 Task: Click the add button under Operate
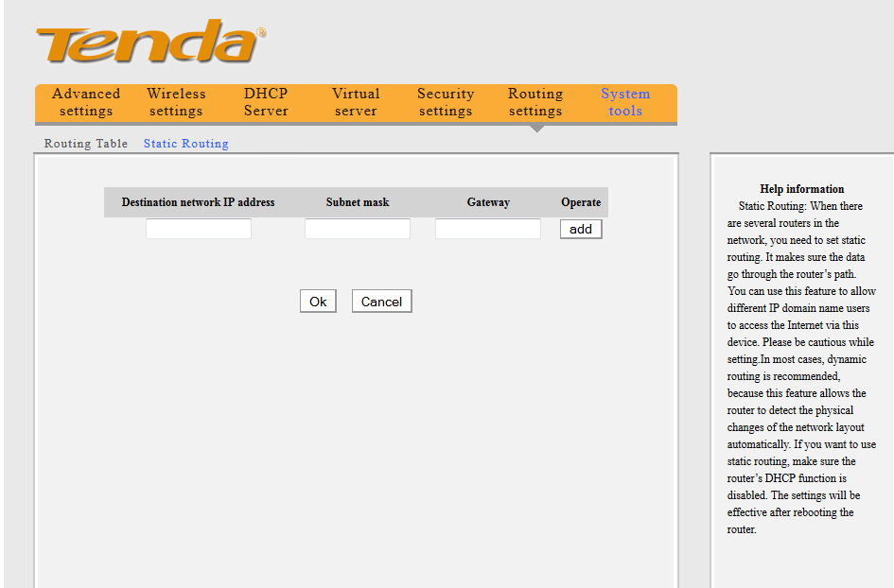pos(581,229)
